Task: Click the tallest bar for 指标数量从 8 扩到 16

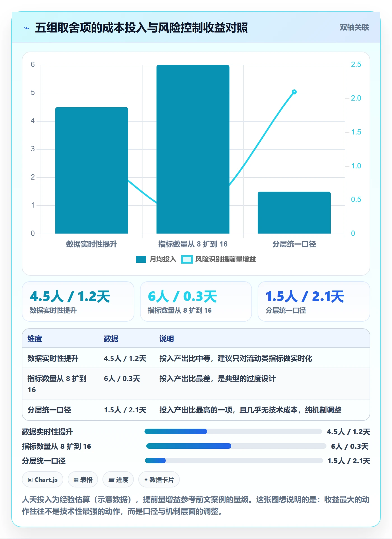Action: point(193,149)
